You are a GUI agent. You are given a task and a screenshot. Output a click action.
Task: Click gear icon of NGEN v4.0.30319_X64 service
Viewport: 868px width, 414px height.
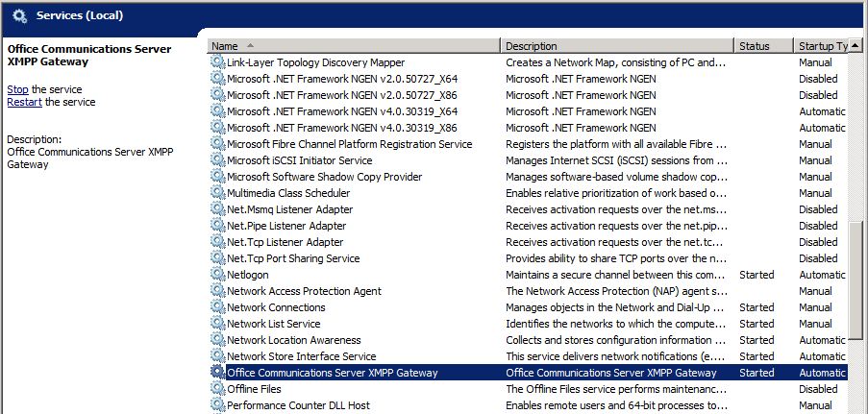(218, 110)
